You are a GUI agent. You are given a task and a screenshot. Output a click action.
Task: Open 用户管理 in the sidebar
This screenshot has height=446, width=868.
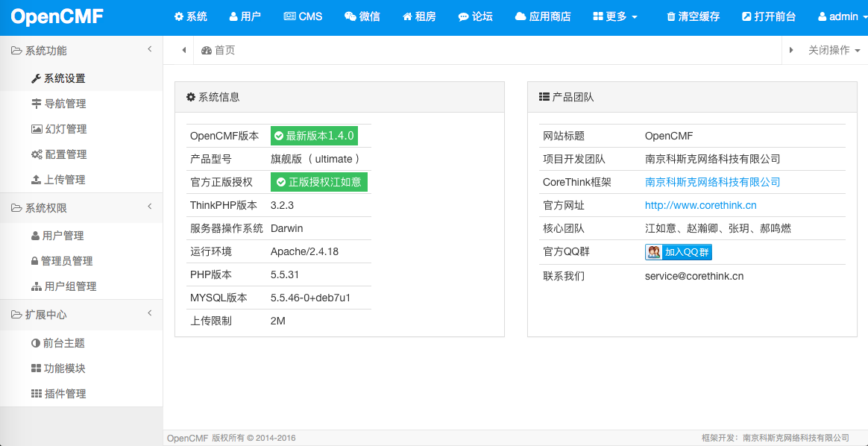[81, 236]
